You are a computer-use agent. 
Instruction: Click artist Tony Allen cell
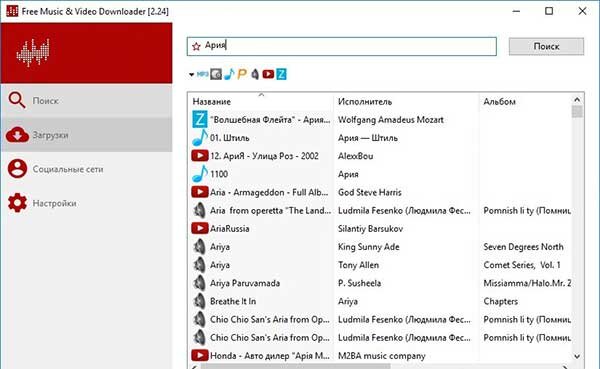359,265
